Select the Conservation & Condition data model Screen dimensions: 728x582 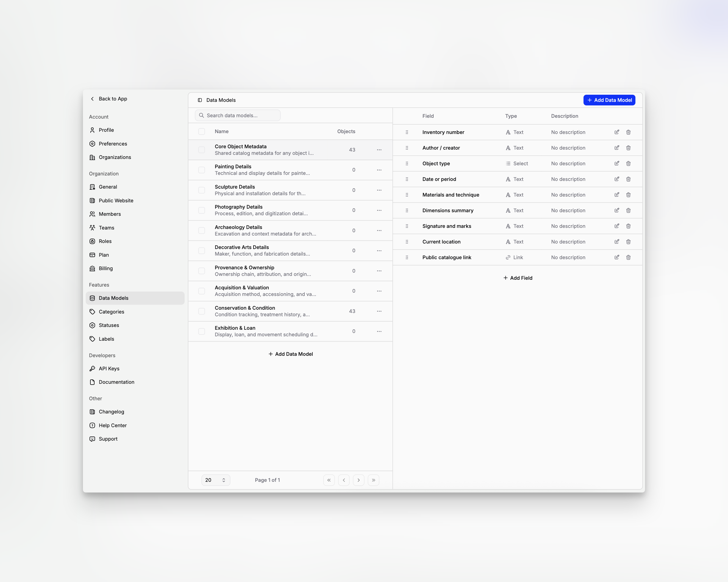point(290,311)
